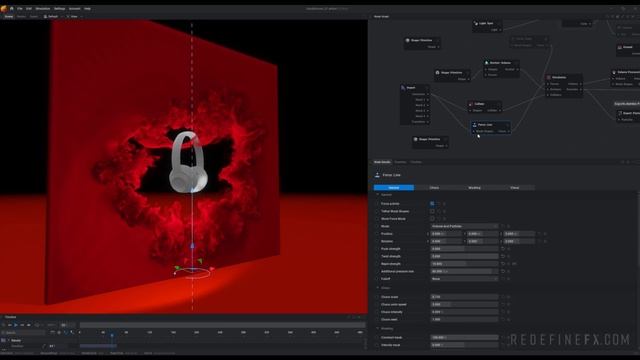
Task: Toggle the World Force Mode checkbox
Action: point(432,219)
